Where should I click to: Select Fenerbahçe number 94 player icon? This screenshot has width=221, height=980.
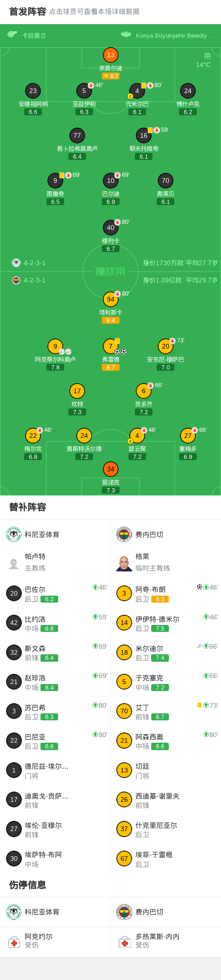tap(111, 299)
